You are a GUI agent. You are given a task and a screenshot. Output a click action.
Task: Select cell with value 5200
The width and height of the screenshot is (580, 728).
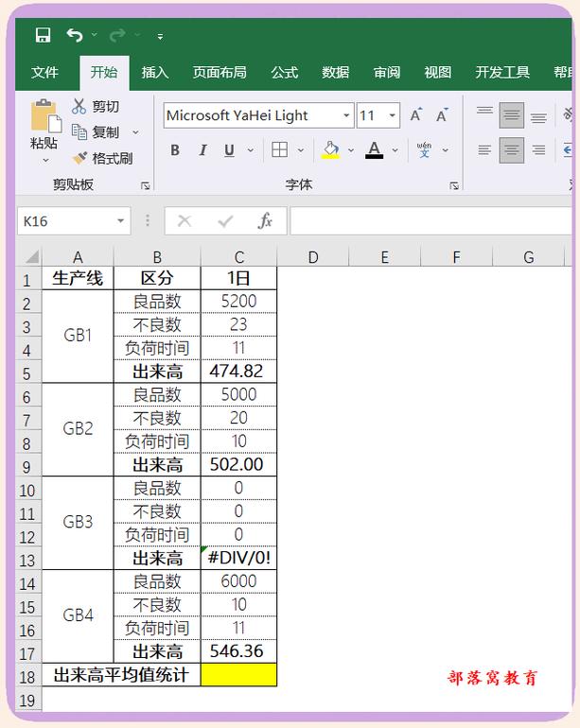tap(238, 302)
